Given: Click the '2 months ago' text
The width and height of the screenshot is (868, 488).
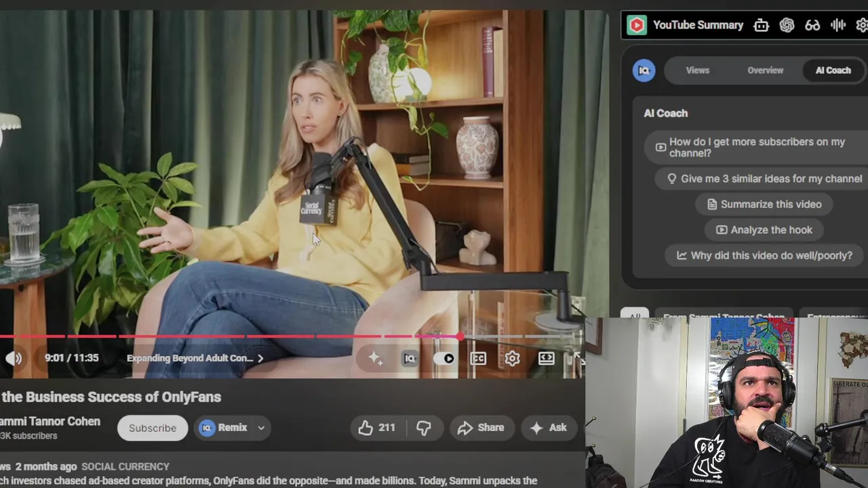Looking at the screenshot, I should [46, 466].
